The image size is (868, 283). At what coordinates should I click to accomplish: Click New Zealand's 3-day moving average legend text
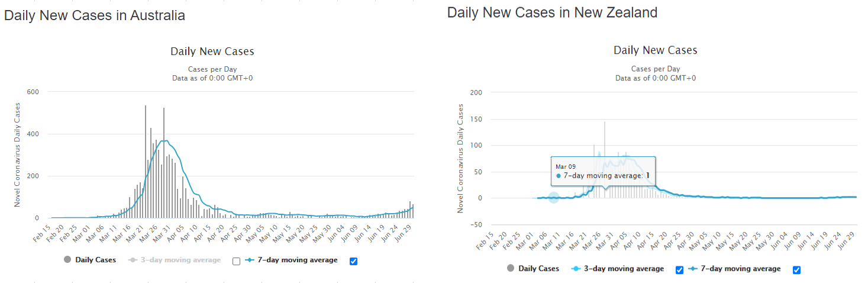click(x=624, y=269)
